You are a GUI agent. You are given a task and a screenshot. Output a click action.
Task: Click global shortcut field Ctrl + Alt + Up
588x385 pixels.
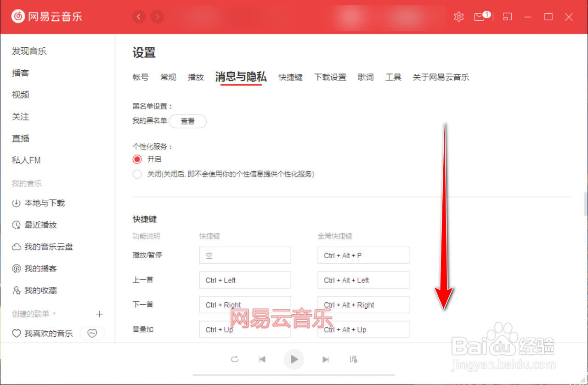(x=363, y=330)
